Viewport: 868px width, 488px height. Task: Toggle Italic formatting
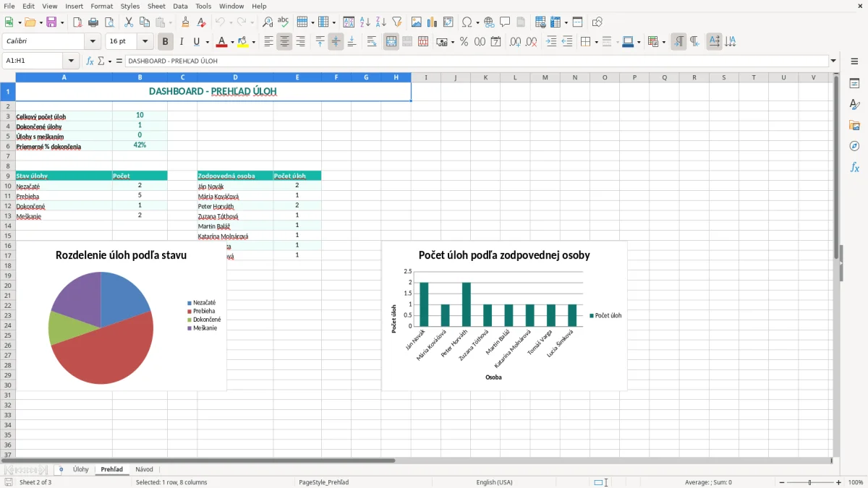pyautogui.click(x=182, y=42)
